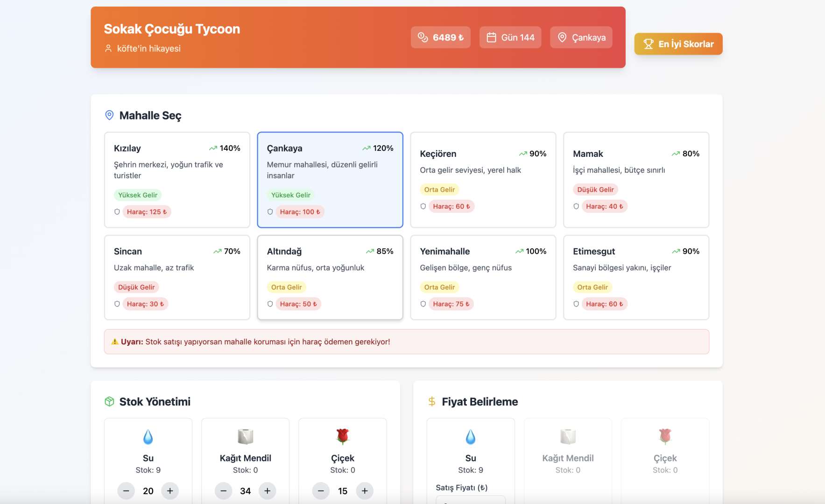The image size is (825, 504).
Task: Click the trophy icon in En İyi Skorlar
Action: [648, 44]
